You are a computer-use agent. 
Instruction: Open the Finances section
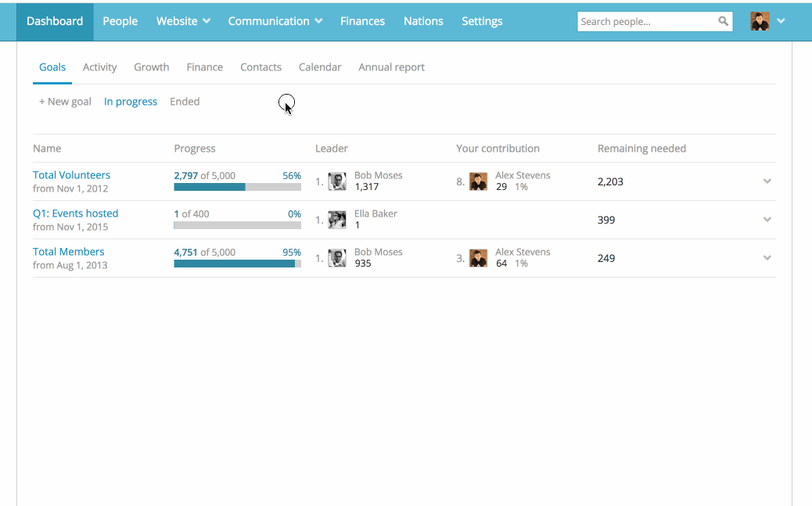pos(362,21)
